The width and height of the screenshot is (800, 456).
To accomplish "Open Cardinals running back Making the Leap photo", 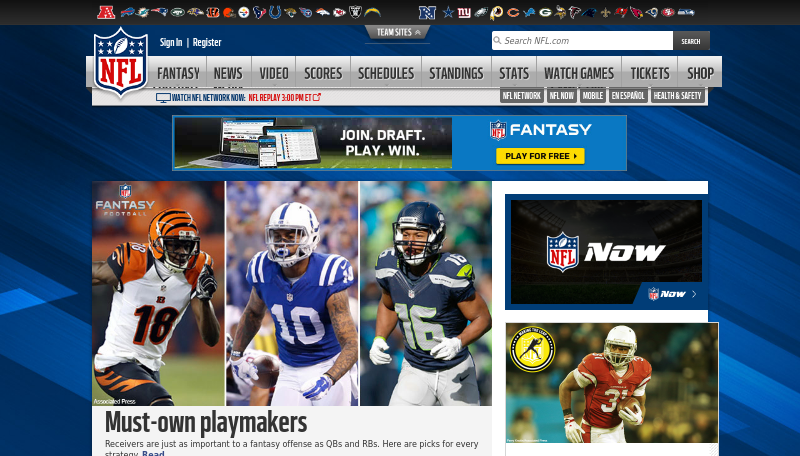I will pos(612,383).
